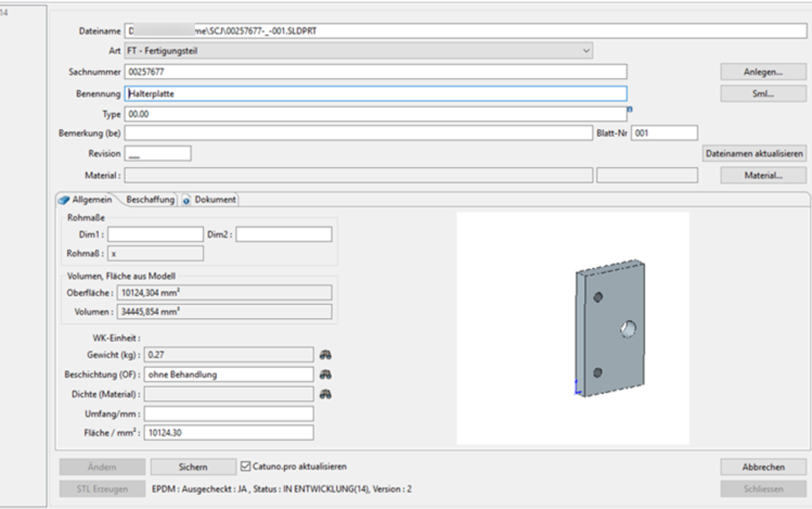Toggle Catuno.pro aktualisieren checkbox
The height and width of the screenshot is (509, 812).
tap(246, 466)
